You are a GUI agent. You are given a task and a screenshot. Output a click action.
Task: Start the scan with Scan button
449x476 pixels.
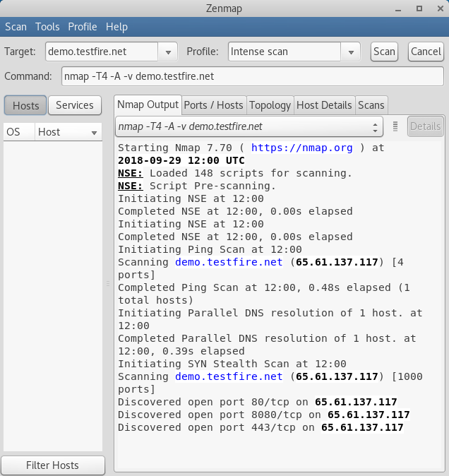click(384, 52)
